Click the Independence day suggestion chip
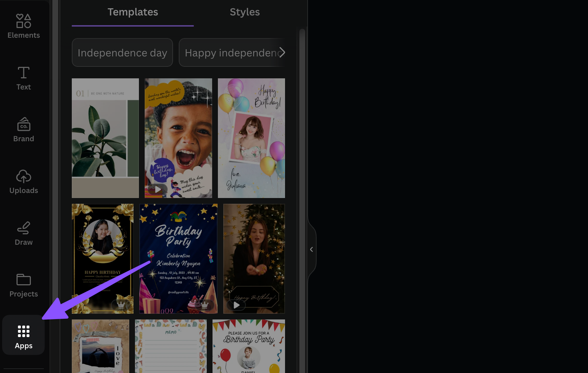This screenshot has width=588, height=373. pyautogui.click(x=122, y=53)
